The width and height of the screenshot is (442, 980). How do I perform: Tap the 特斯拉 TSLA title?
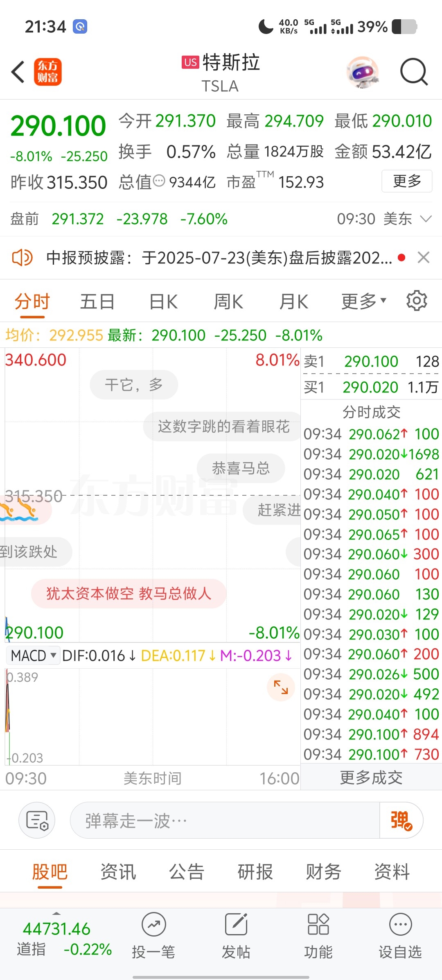pyautogui.click(x=221, y=73)
